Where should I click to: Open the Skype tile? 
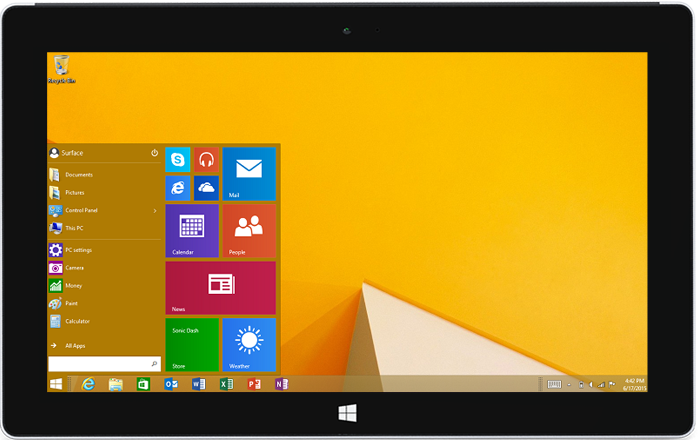178,159
